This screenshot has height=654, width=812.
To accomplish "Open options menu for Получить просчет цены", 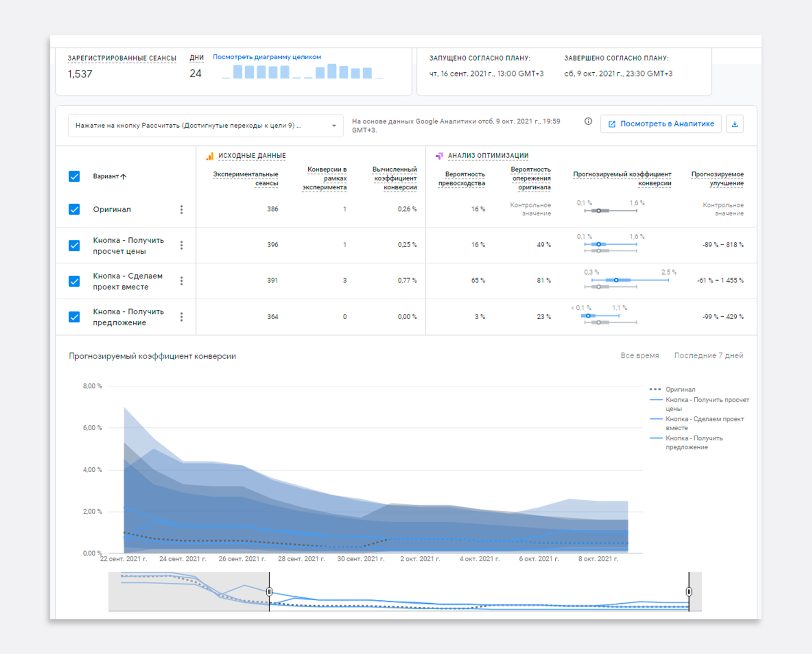I will (181, 245).
